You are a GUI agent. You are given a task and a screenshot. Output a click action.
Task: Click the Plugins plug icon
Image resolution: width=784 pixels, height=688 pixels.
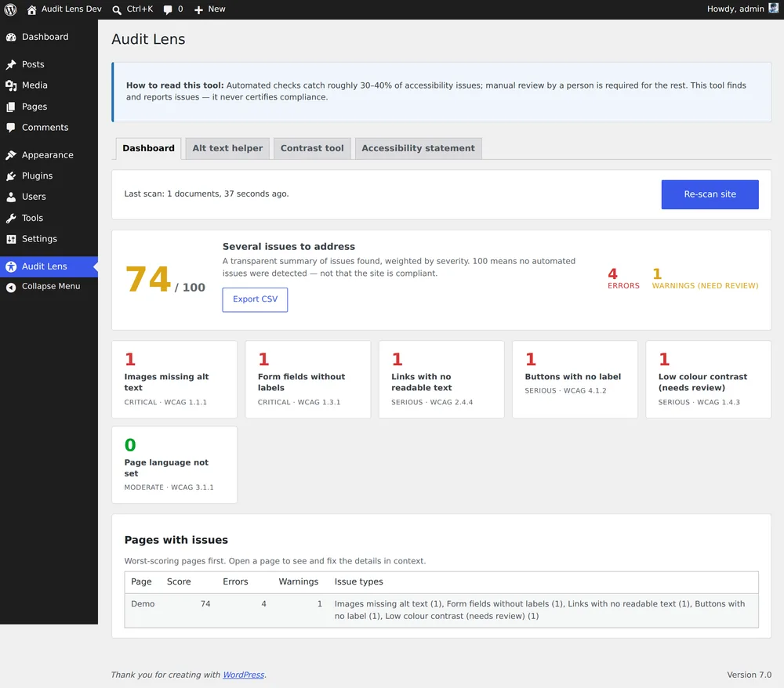(11, 176)
